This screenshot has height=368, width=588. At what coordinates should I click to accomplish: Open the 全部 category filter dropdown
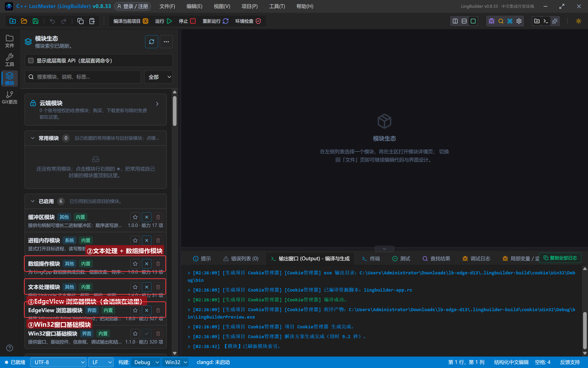(159, 77)
